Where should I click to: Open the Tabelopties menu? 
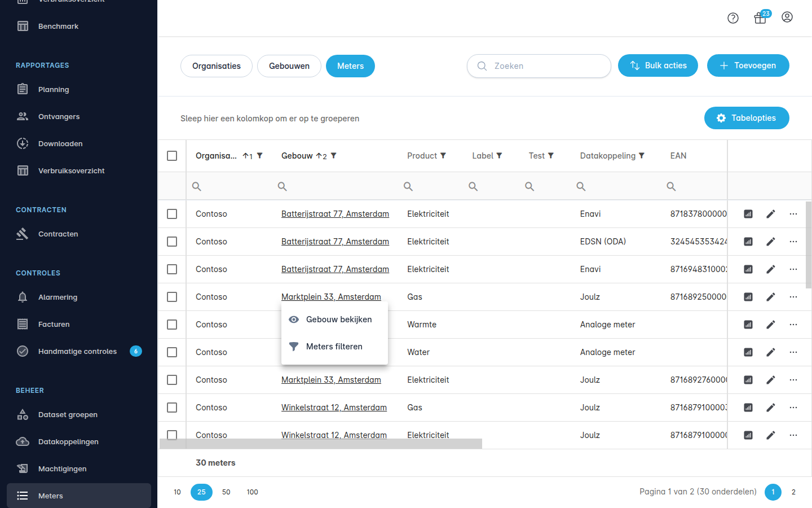(747, 118)
